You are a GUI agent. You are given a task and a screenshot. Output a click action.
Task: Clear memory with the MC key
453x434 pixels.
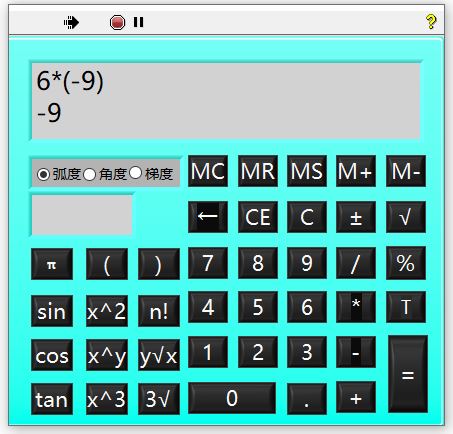[208, 171]
